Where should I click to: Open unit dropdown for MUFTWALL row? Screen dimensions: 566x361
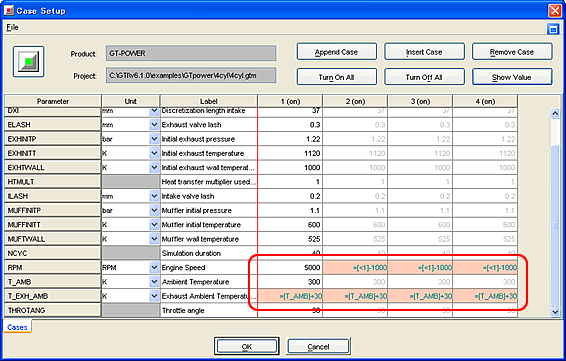(x=154, y=239)
